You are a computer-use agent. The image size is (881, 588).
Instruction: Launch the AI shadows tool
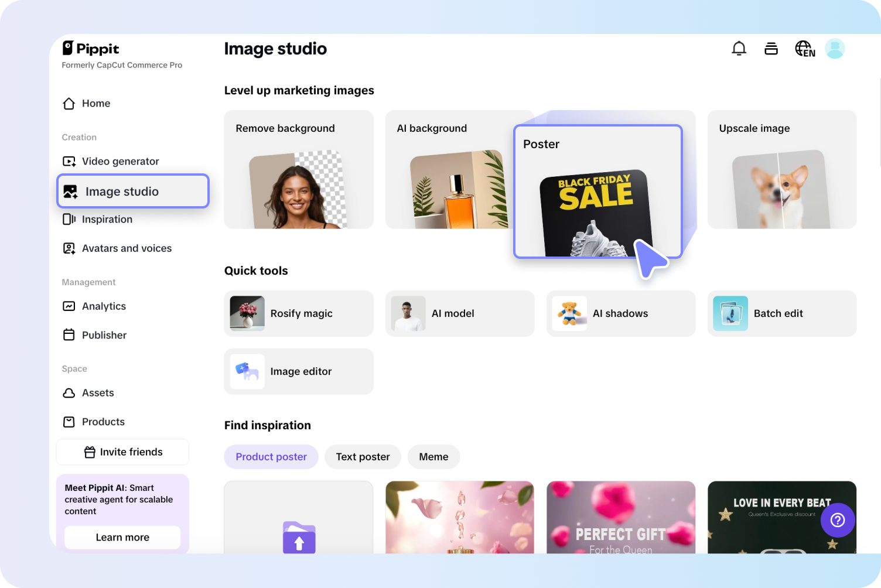coord(620,313)
